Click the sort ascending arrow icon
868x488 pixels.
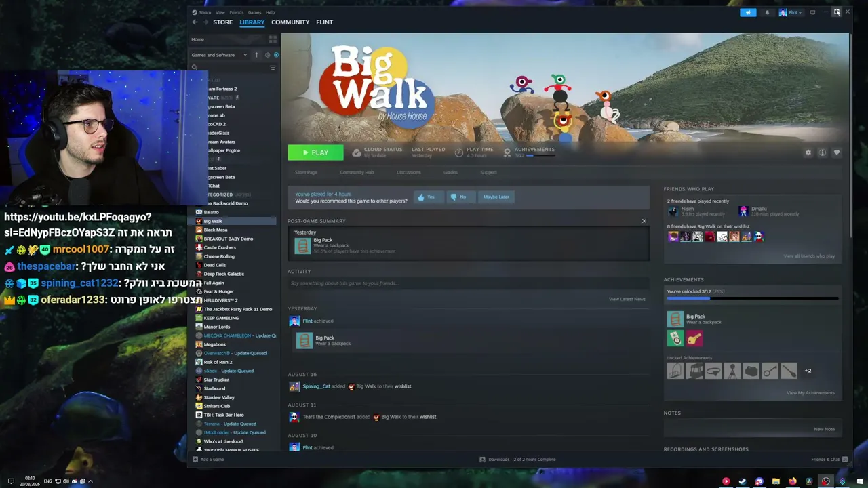pyautogui.click(x=256, y=55)
